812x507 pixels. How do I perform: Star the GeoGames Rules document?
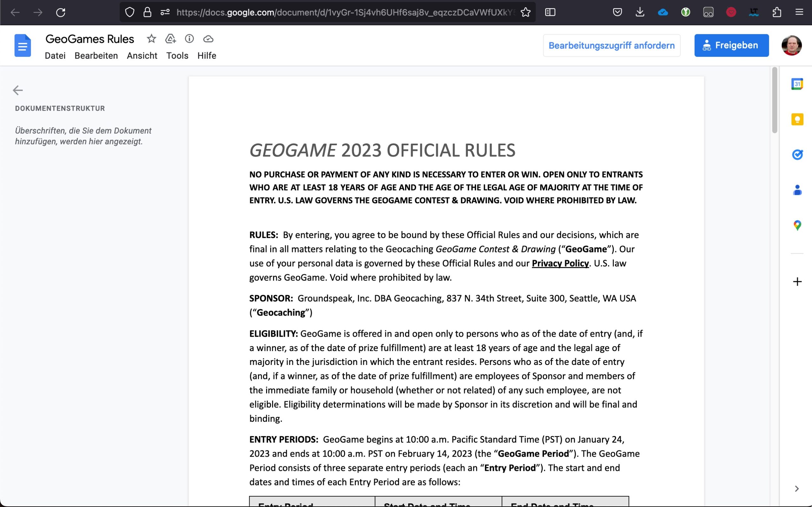[151, 39]
